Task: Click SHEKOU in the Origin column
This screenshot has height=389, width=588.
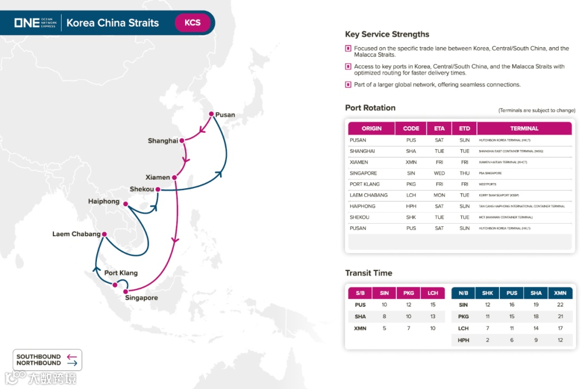Action: pos(359,218)
